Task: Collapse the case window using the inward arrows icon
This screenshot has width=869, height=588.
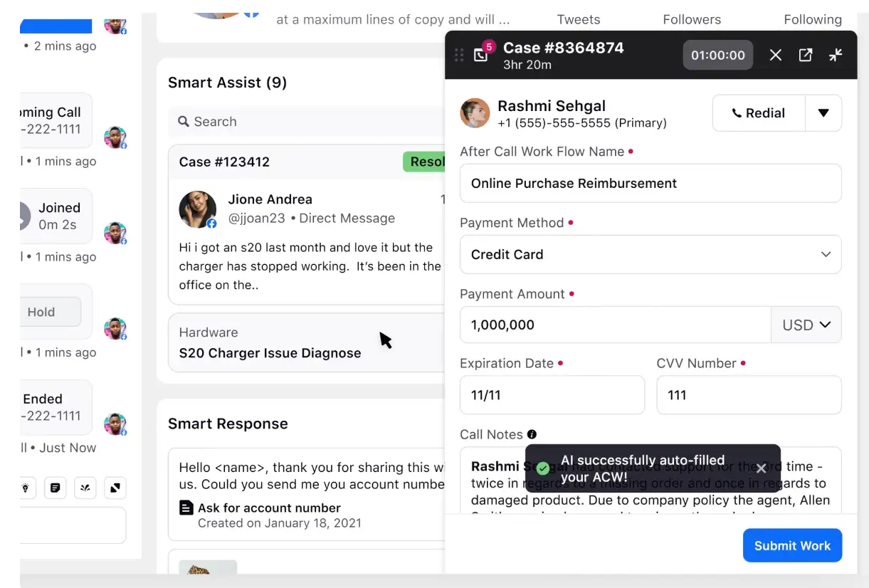Action: pos(836,55)
